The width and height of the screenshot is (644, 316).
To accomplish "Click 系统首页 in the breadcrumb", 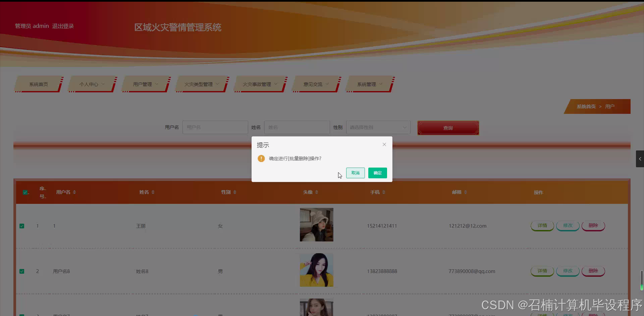I will 586,106.
